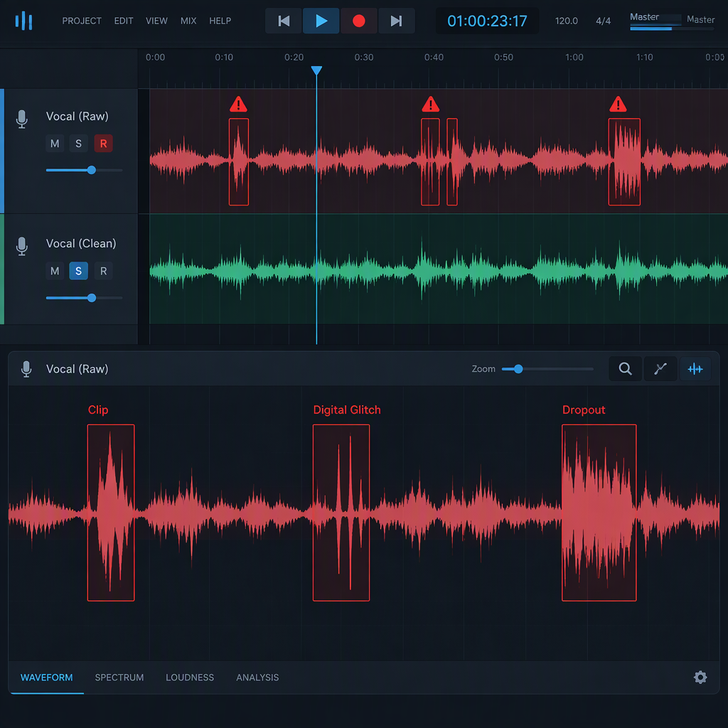Start playback with the Play button
728x728 pixels.
(x=321, y=21)
